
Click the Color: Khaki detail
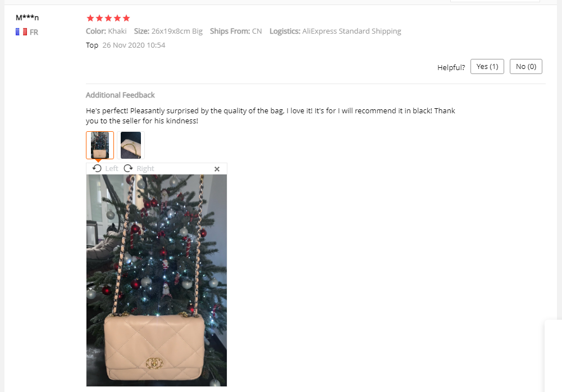coord(107,31)
